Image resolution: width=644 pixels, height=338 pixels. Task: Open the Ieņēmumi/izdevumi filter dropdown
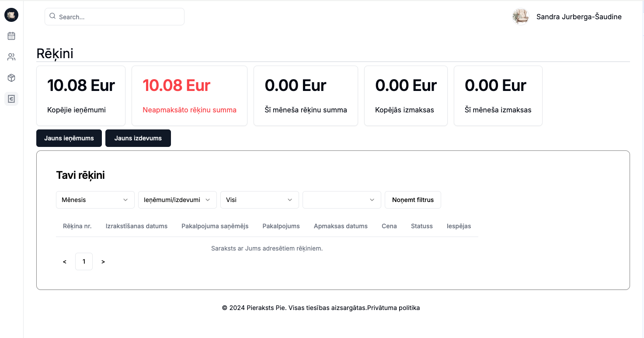pos(177,200)
